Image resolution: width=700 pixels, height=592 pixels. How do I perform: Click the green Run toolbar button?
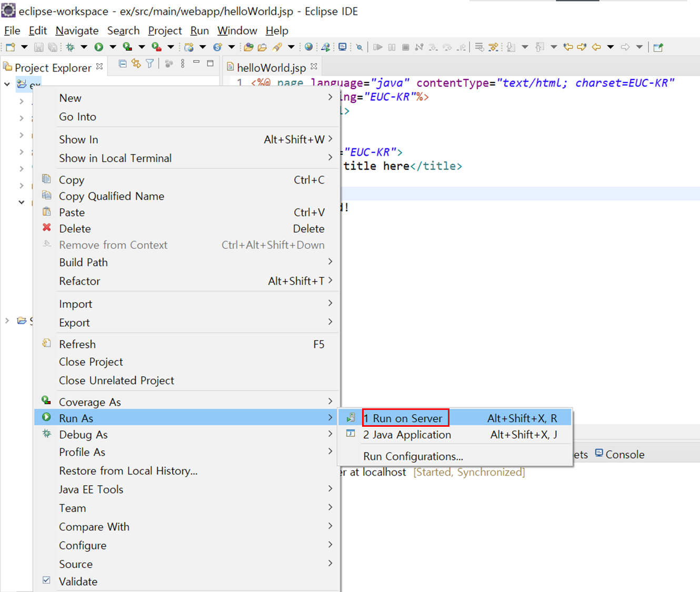[98, 47]
